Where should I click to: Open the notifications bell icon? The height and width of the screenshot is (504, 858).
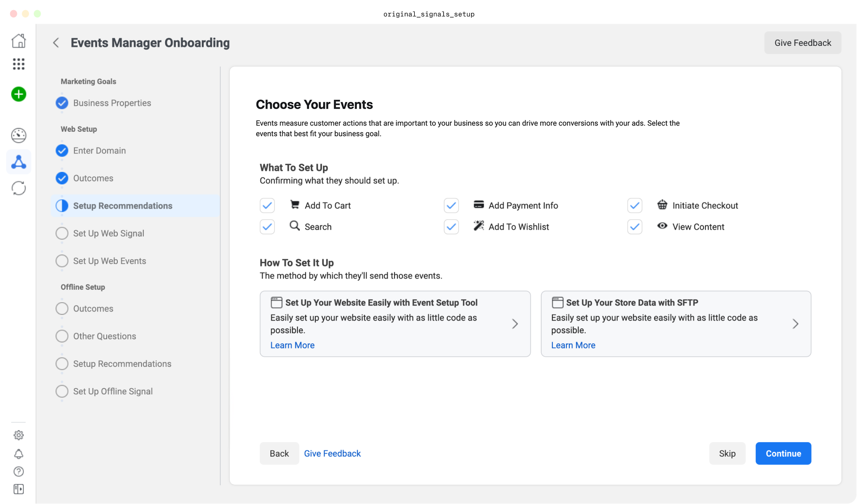coord(18,454)
